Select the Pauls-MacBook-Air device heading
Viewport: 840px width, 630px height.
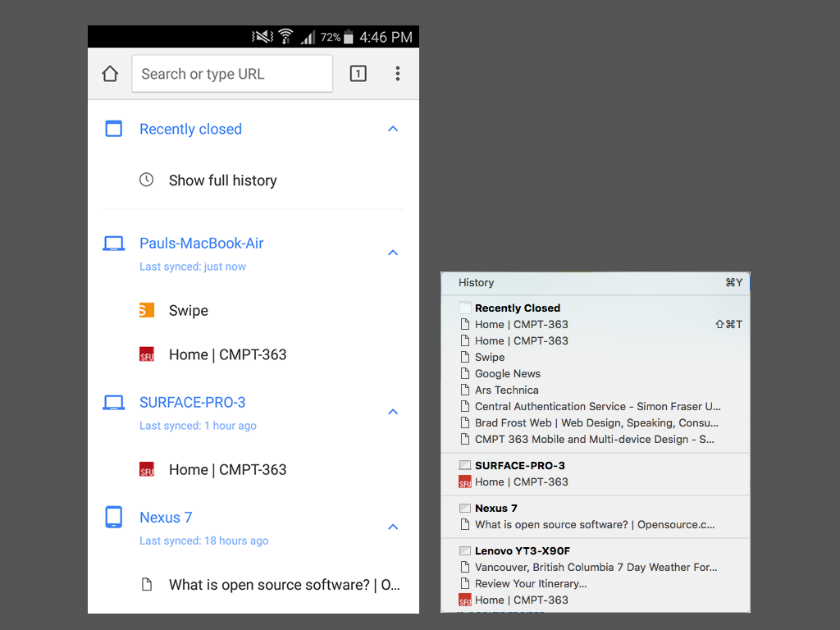click(x=202, y=243)
